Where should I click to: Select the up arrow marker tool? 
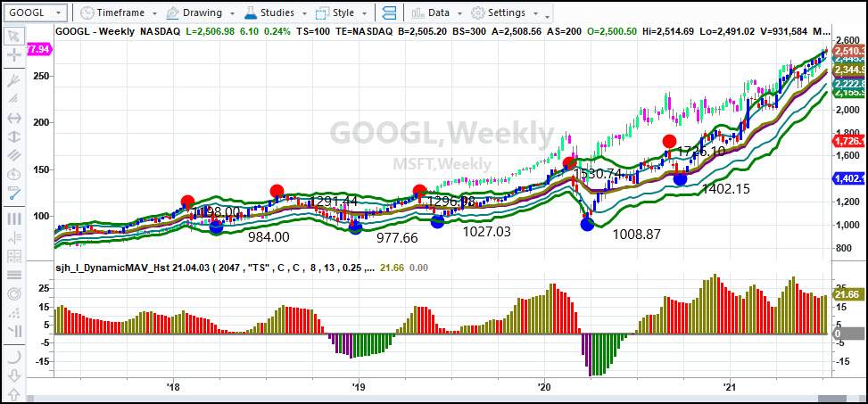(14, 395)
